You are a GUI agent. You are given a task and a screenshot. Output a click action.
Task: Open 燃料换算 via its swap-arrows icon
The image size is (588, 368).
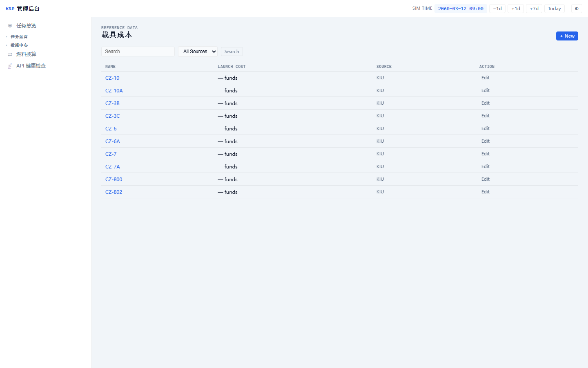coord(10,54)
